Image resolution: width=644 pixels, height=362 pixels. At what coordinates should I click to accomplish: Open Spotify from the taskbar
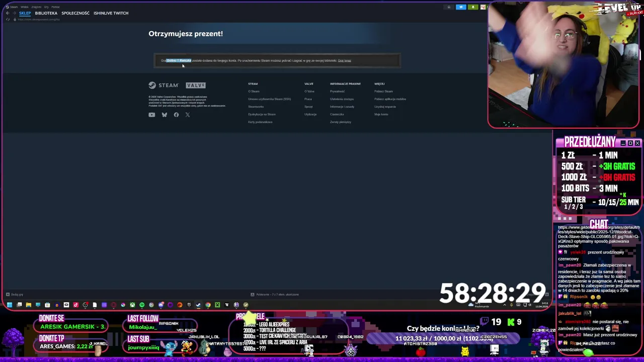[142, 305]
